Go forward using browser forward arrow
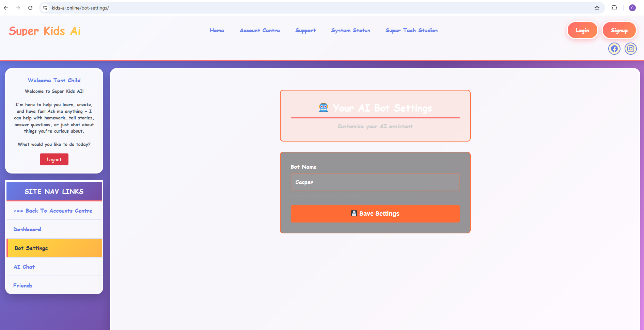The width and height of the screenshot is (644, 330). point(18,8)
